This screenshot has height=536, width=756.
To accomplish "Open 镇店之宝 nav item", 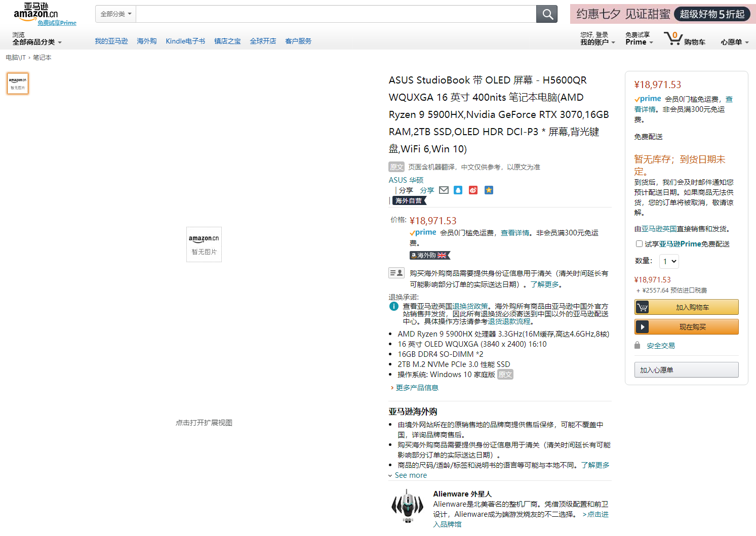I will pyautogui.click(x=227, y=41).
